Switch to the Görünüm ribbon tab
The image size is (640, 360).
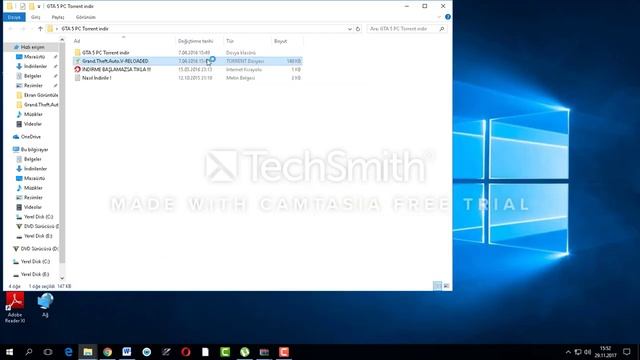pos(86,17)
